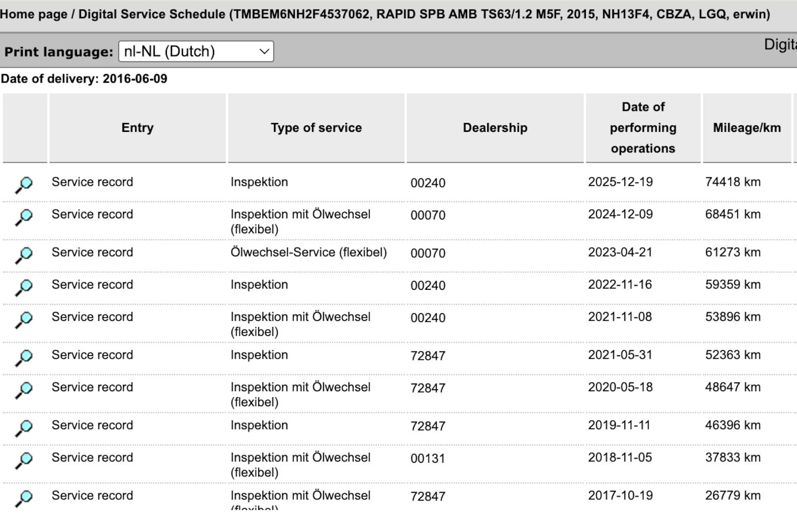Go to Home page breadcrumb link
The image size is (797, 532).
tap(34, 14)
